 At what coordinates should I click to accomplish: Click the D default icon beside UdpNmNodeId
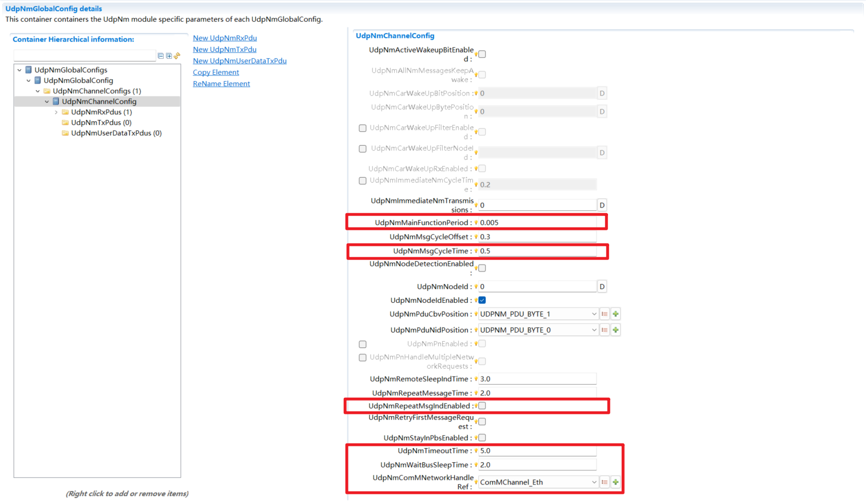[601, 286]
